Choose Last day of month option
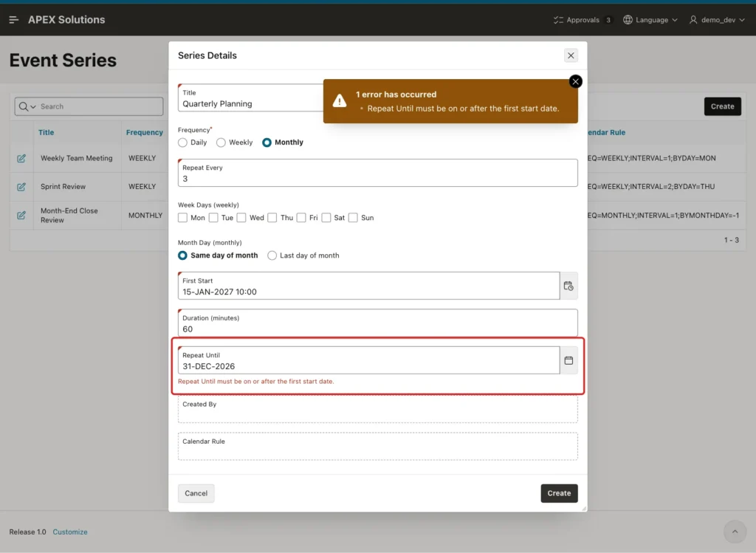This screenshot has height=553, width=756. coord(272,255)
